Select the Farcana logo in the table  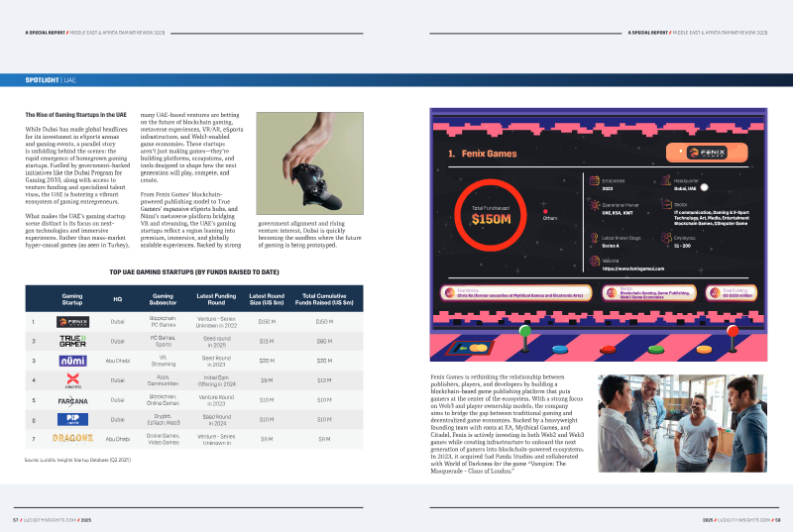[x=72, y=400]
